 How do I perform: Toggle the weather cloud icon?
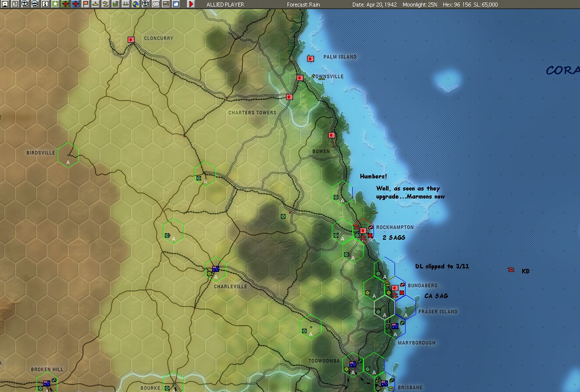click(176, 4)
